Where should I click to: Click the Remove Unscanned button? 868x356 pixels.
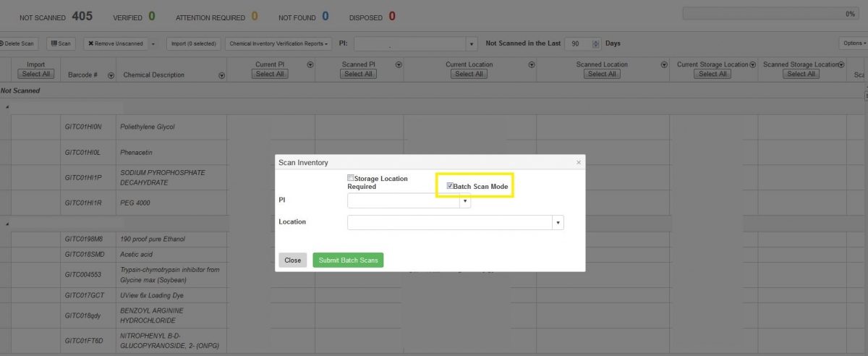pos(115,43)
